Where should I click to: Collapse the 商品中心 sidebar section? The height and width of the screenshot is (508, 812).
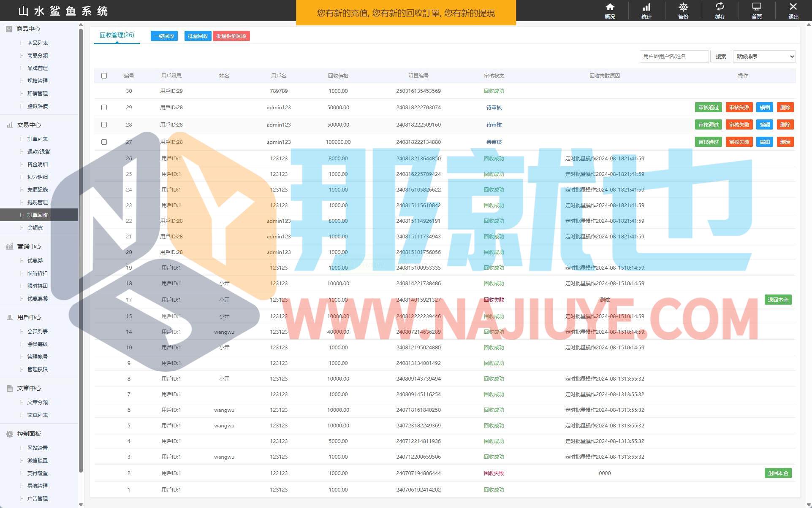(28, 29)
